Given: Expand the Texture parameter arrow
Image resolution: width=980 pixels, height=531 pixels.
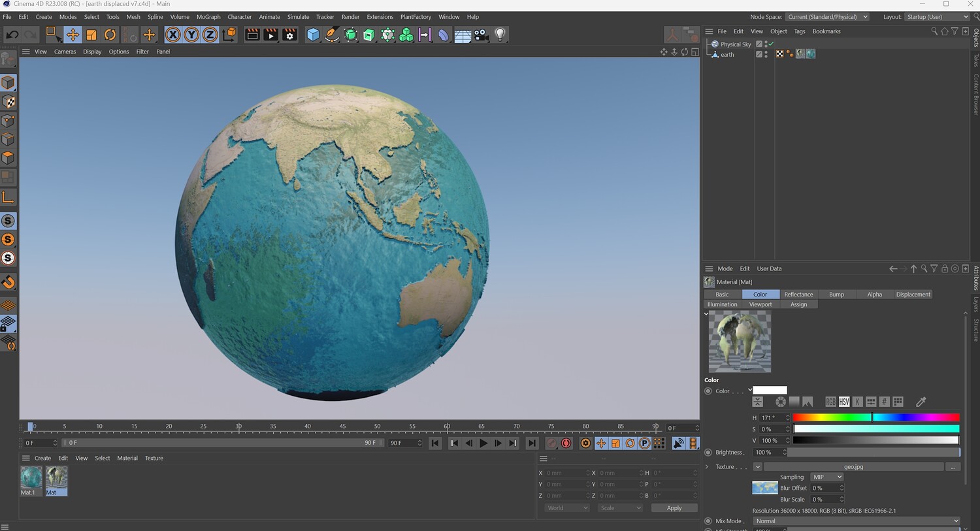Looking at the screenshot, I should click(x=707, y=467).
